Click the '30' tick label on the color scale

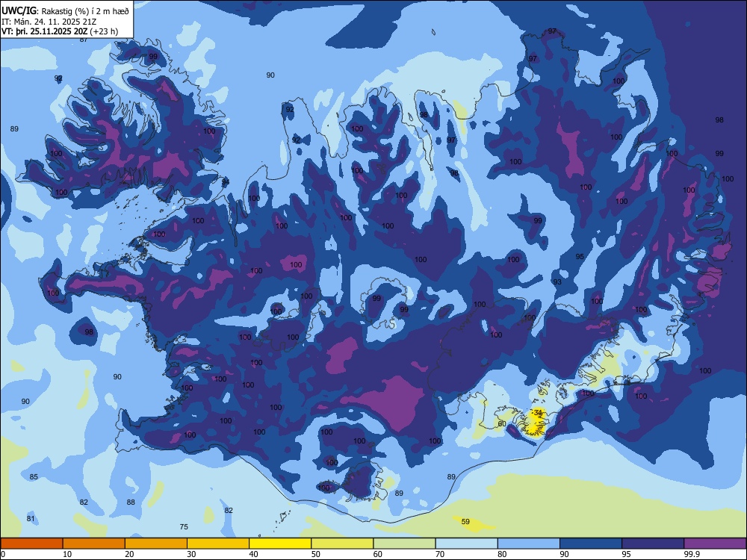pyautogui.click(x=191, y=554)
